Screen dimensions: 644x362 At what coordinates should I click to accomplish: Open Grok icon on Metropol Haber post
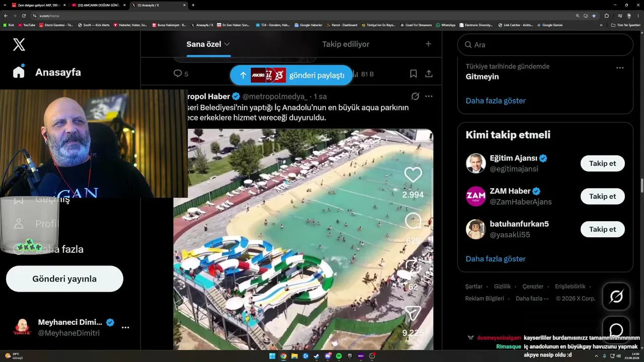pyautogui.click(x=415, y=96)
